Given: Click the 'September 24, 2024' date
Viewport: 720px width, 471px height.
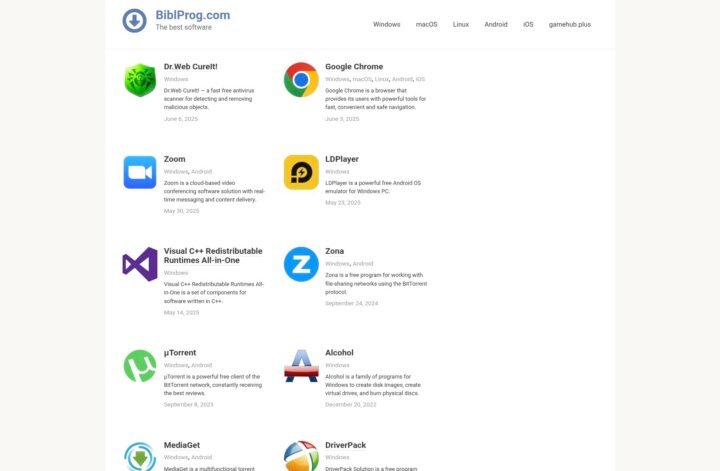Looking at the screenshot, I should tap(352, 303).
